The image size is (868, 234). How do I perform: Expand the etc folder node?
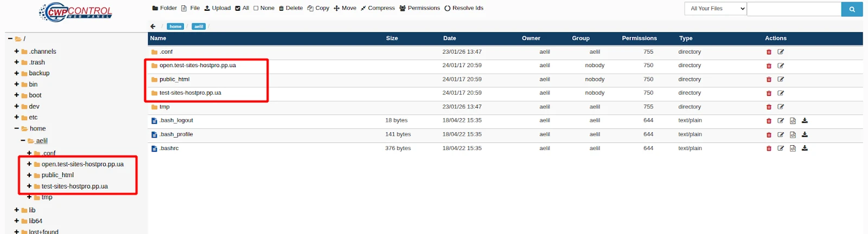coord(16,117)
